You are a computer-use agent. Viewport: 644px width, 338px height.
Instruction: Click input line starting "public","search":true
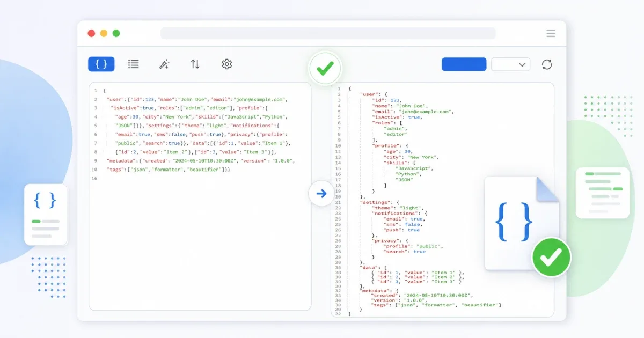(x=203, y=143)
